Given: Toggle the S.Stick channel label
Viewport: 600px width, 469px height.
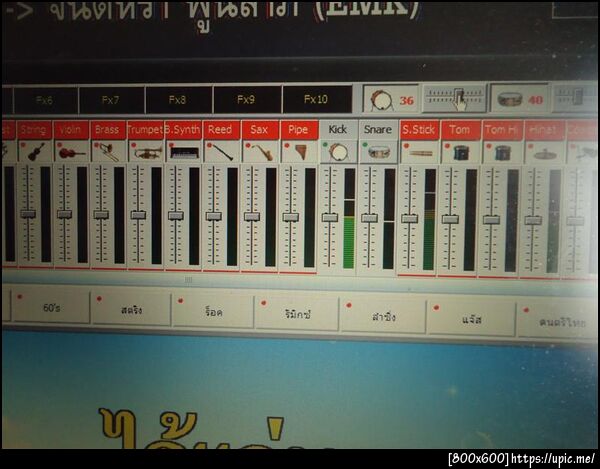Looking at the screenshot, I should click(x=419, y=130).
